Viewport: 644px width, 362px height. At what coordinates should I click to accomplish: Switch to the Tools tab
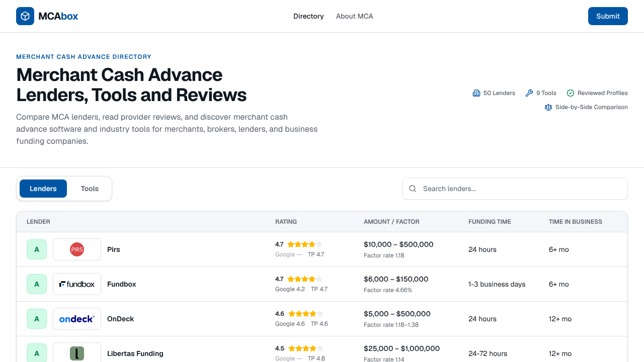pyautogui.click(x=90, y=189)
